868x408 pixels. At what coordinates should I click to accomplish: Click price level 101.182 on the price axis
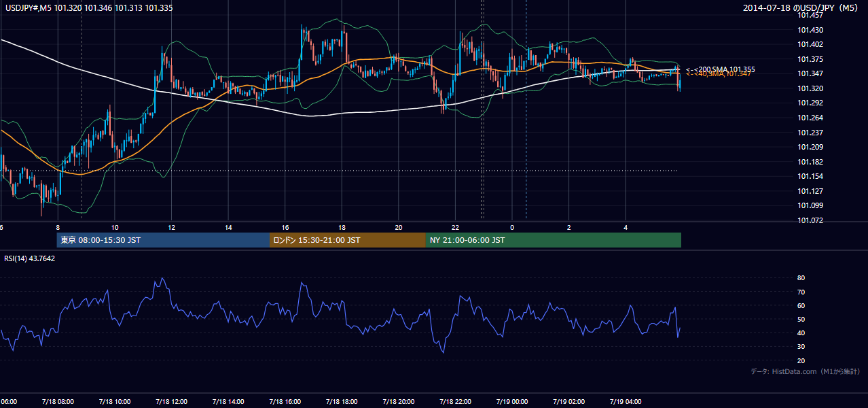coord(810,162)
